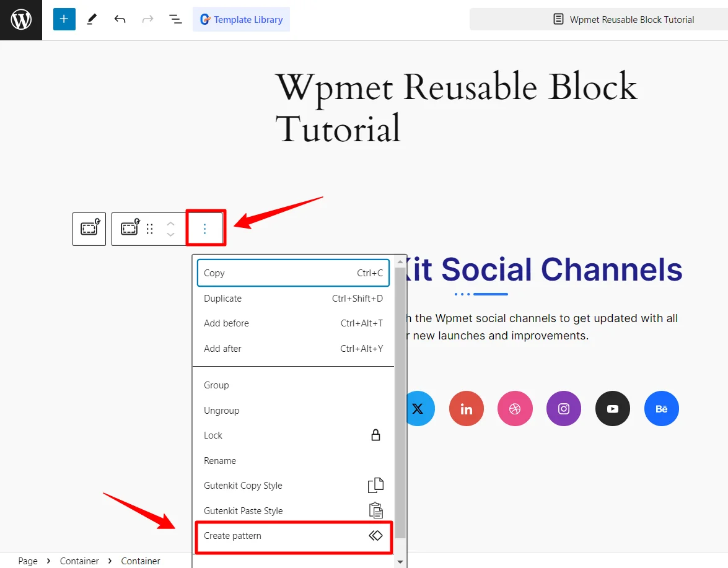Viewport: 728px width, 568px height.
Task: Move block down with down chevron
Action: click(x=170, y=235)
